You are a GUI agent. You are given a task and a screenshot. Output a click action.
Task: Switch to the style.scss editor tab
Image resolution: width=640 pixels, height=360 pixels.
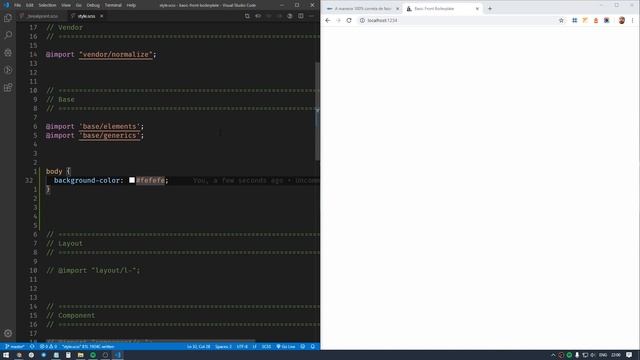pos(86,16)
